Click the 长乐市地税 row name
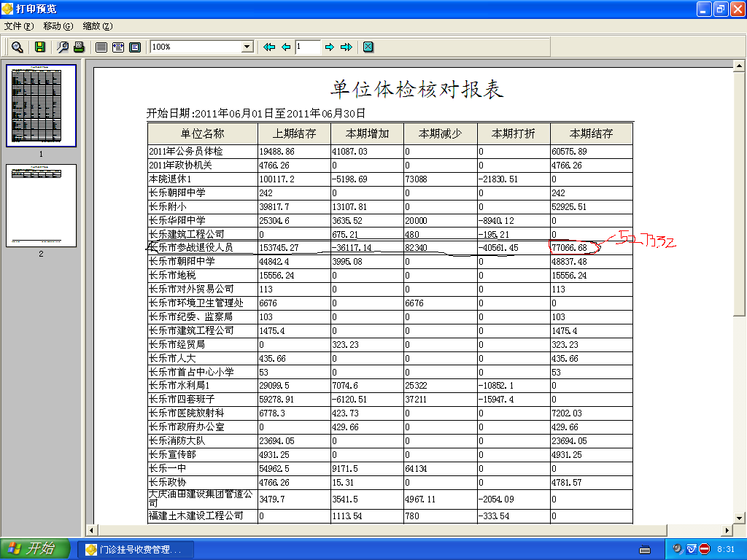Viewport: 747px width, 560px height. pos(172,275)
